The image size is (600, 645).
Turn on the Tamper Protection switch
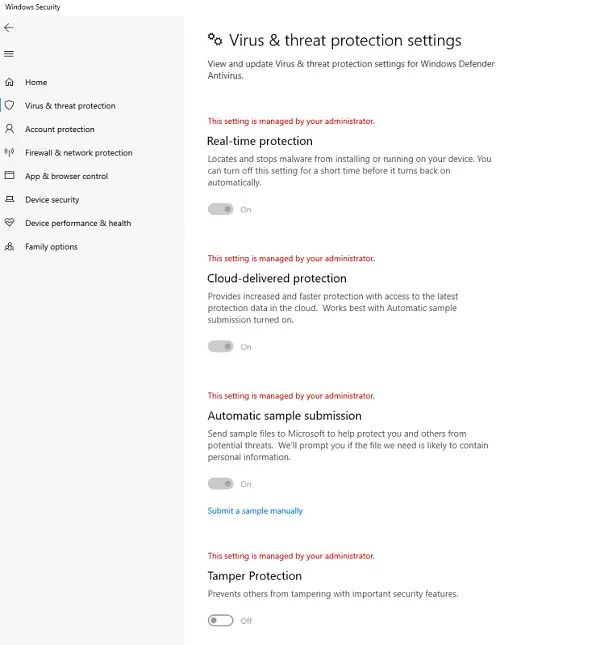coord(220,620)
